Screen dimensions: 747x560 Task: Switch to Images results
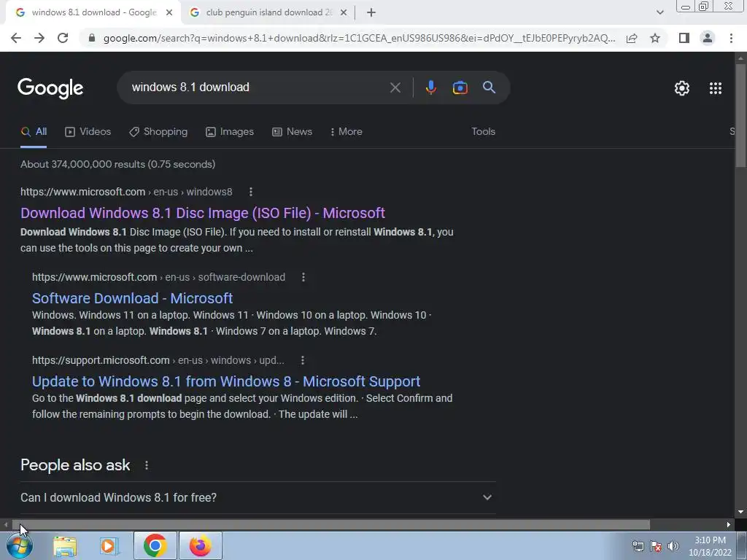(230, 132)
